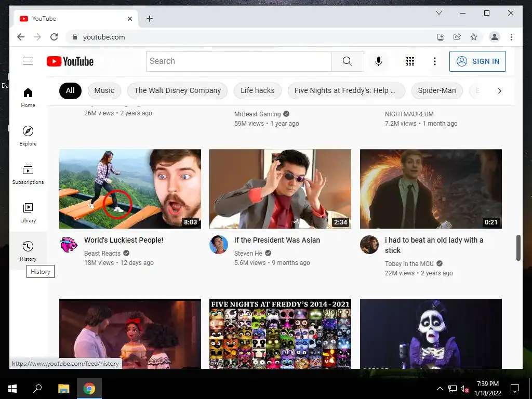The width and height of the screenshot is (532, 399).
Task: Reload the YouTube page
Action: [x=54, y=37]
